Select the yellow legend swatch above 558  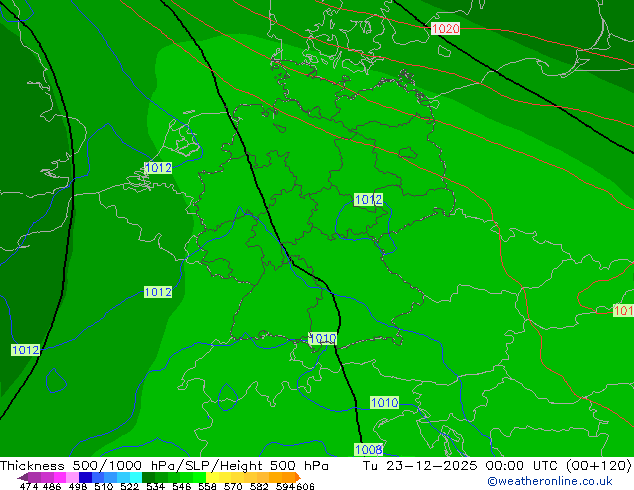tap(212, 477)
